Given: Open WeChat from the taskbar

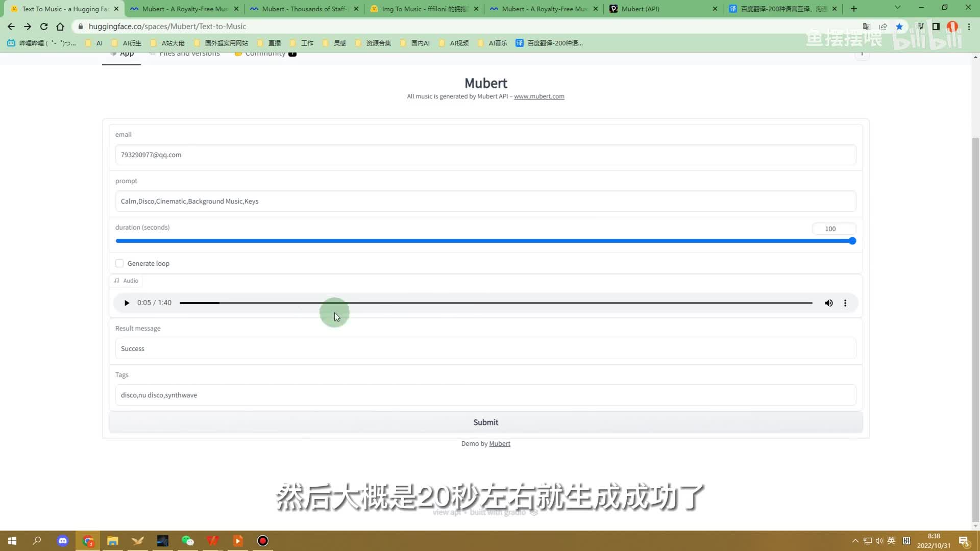Looking at the screenshot, I should coord(187,541).
